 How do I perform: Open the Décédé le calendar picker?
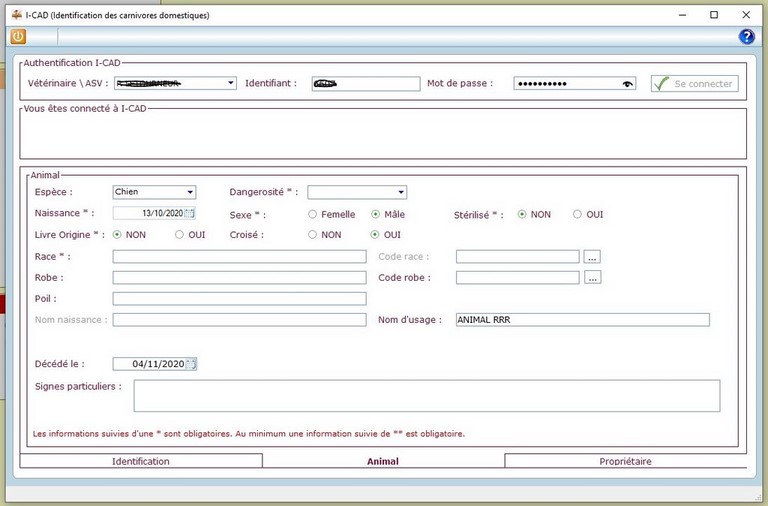pyautogui.click(x=190, y=364)
